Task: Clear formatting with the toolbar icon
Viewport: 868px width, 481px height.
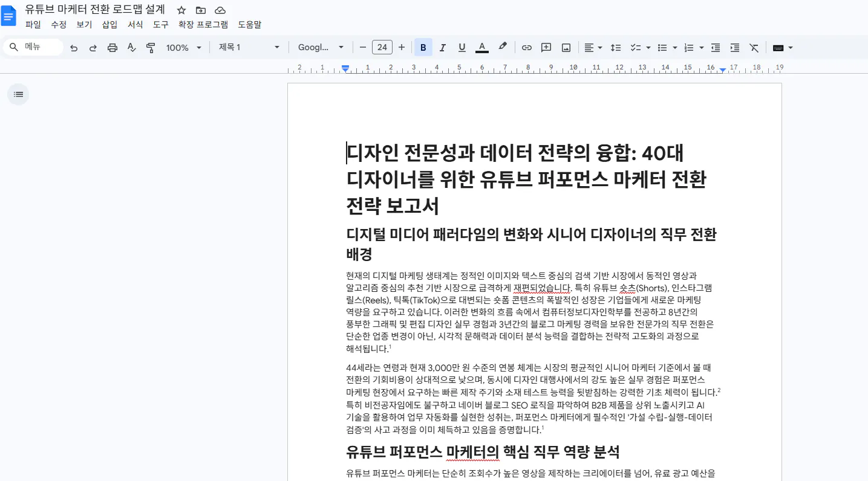Action: click(x=754, y=47)
